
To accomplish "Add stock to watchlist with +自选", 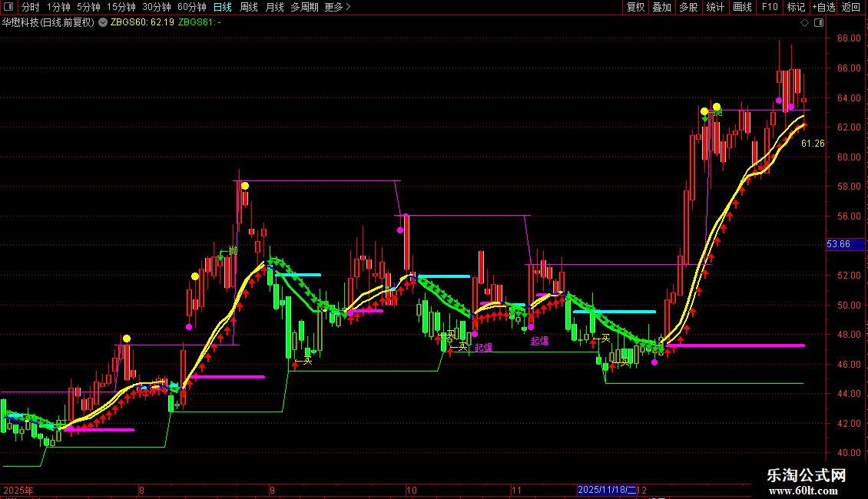I will (823, 7).
